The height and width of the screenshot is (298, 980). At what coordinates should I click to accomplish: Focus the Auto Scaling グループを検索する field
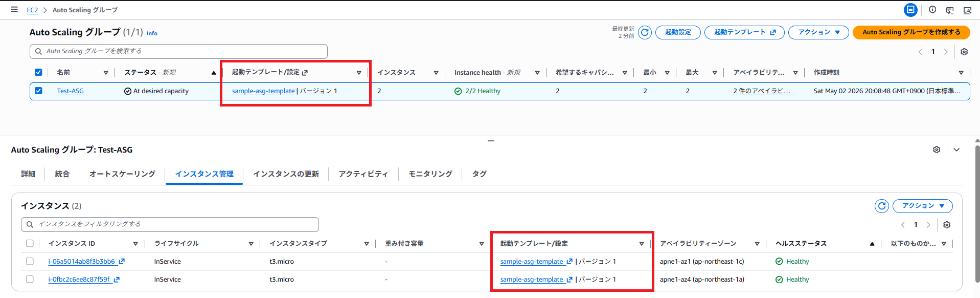pyautogui.click(x=178, y=51)
